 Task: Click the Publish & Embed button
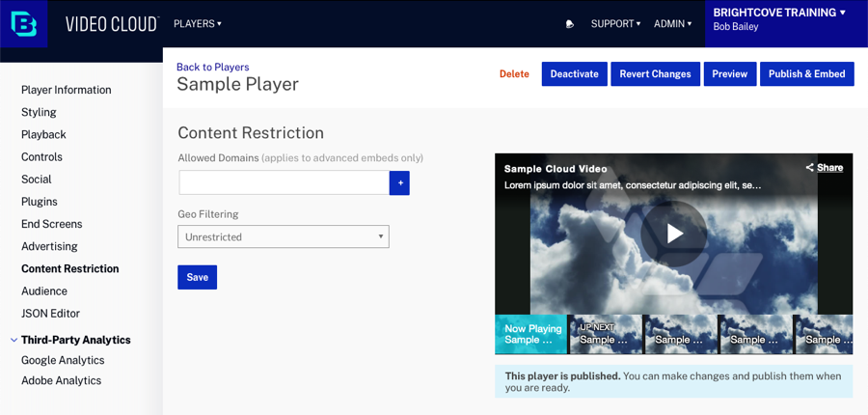point(807,73)
